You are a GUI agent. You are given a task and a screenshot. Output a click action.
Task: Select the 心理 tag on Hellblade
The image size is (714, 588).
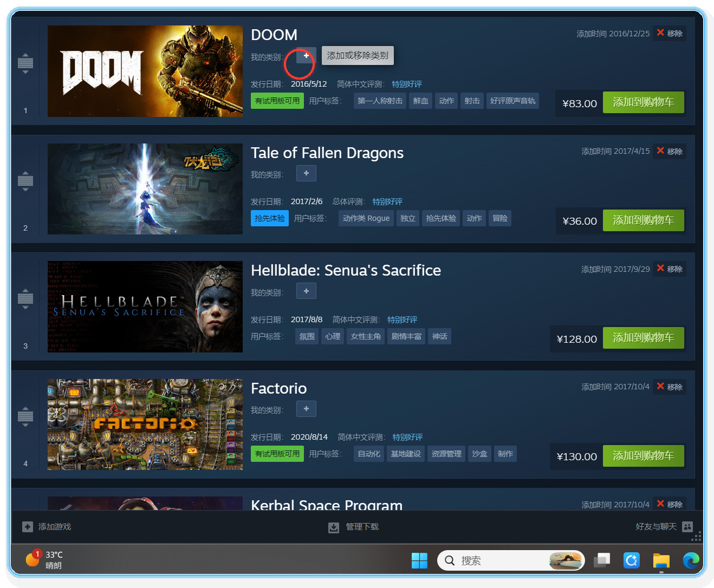333,336
